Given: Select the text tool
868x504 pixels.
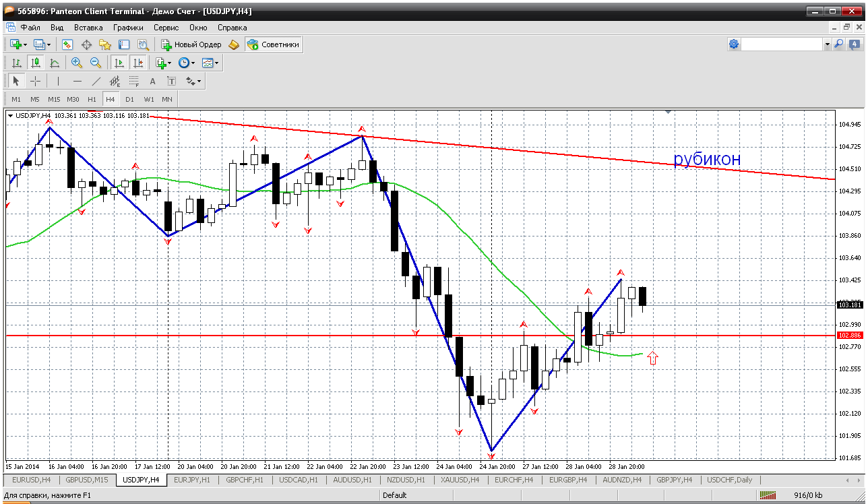Looking at the screenshot, I should tap(153, 81).
